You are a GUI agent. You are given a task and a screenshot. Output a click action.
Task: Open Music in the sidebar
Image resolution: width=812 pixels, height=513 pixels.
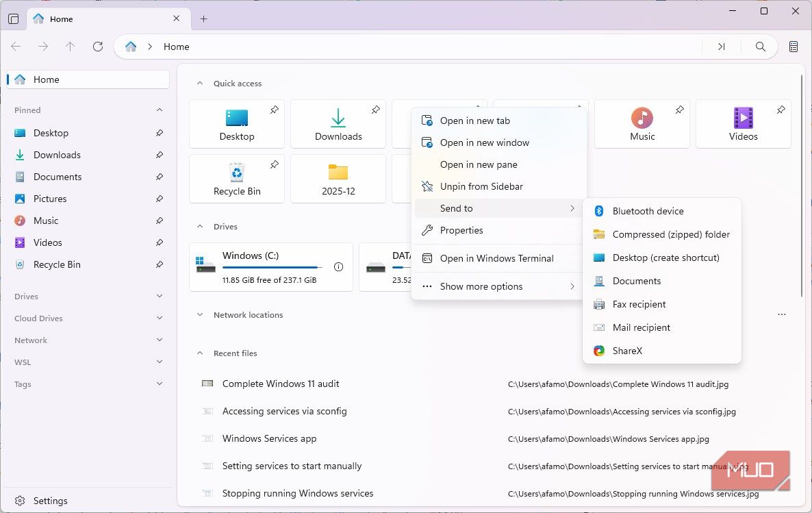88,221
